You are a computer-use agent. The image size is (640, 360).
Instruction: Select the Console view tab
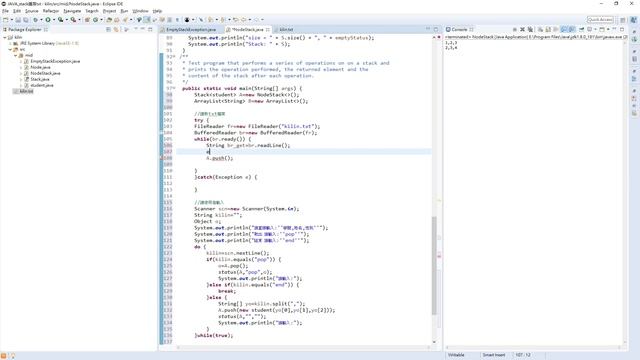tap(459, 29)
